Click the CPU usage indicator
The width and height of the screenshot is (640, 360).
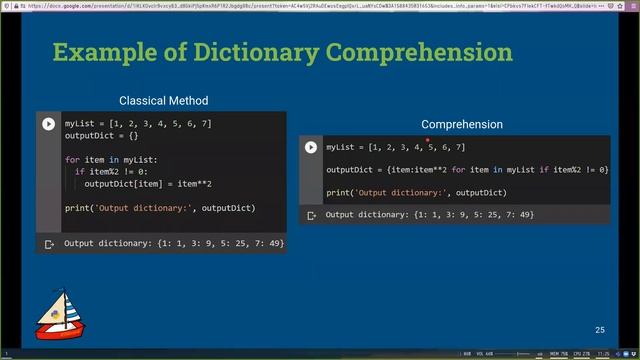pyautogui.click(x=582, y=354)
